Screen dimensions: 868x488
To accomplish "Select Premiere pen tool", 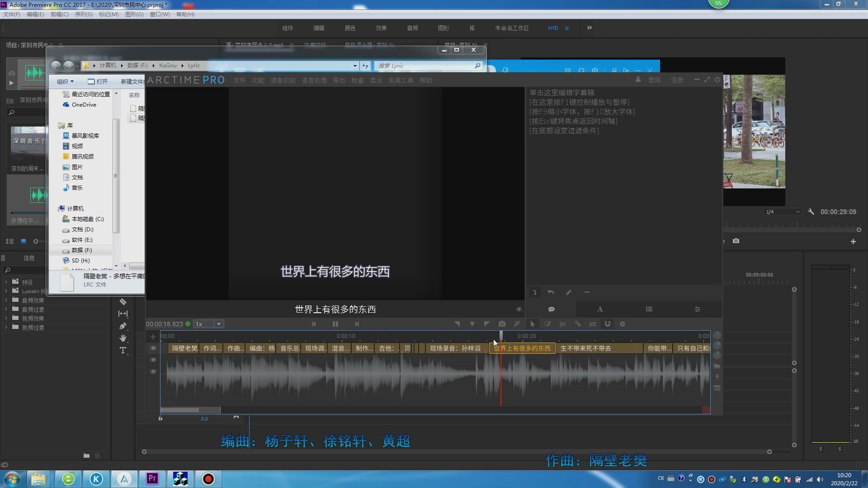I will coord(123,326).
